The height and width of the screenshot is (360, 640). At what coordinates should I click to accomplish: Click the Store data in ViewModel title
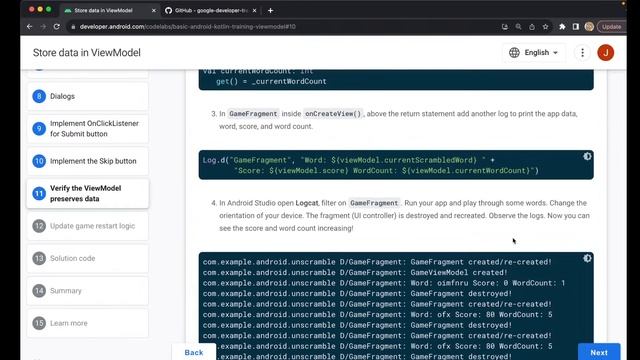click(x=87, y=53)
